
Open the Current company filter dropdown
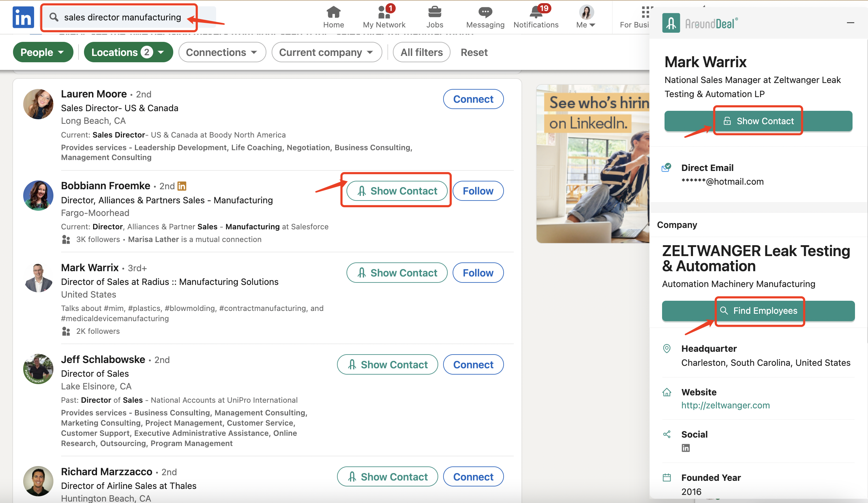pyautogui.click(x=326, y=52)
